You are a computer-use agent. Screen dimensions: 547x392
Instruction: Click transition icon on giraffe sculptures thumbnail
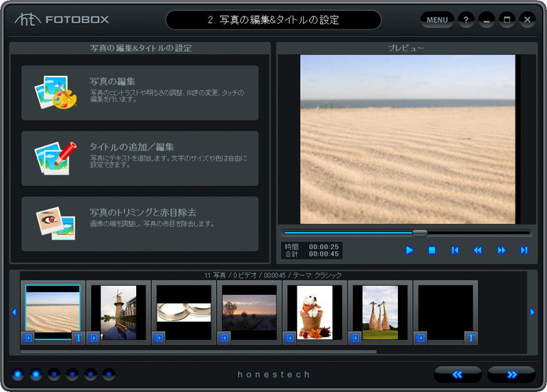355,338
